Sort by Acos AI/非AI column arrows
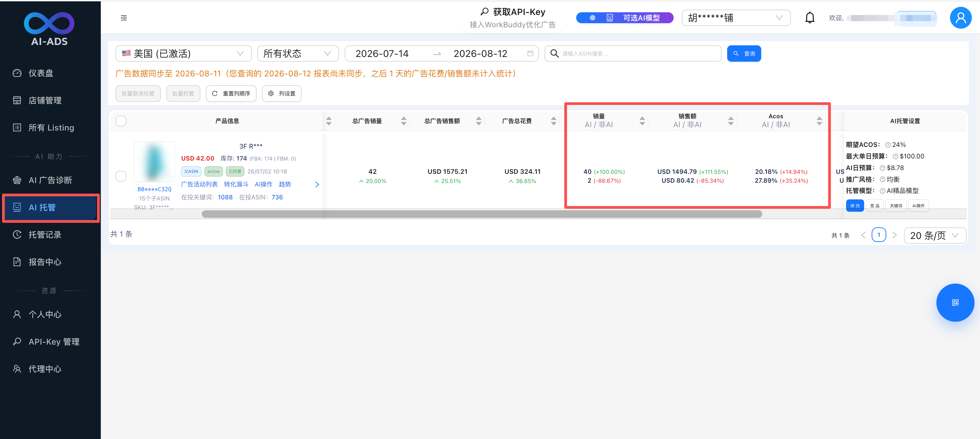This screenshot has height=439, width=980. (x=820, y=121)
